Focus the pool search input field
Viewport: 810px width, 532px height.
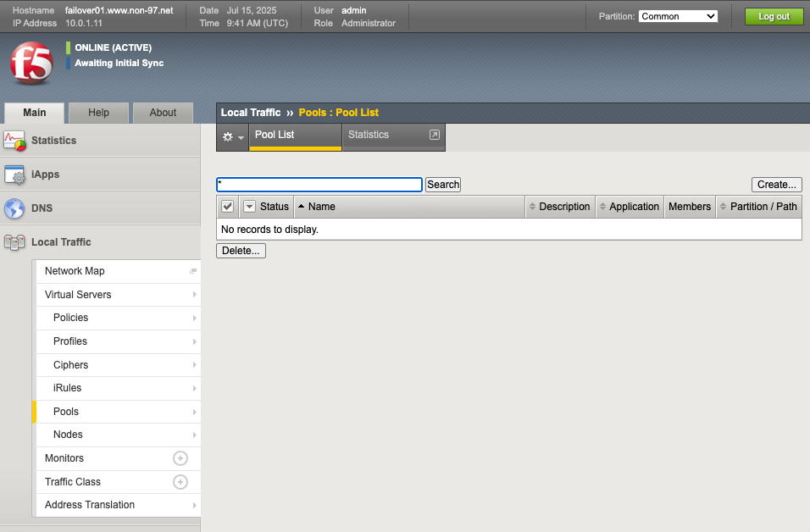319,185
